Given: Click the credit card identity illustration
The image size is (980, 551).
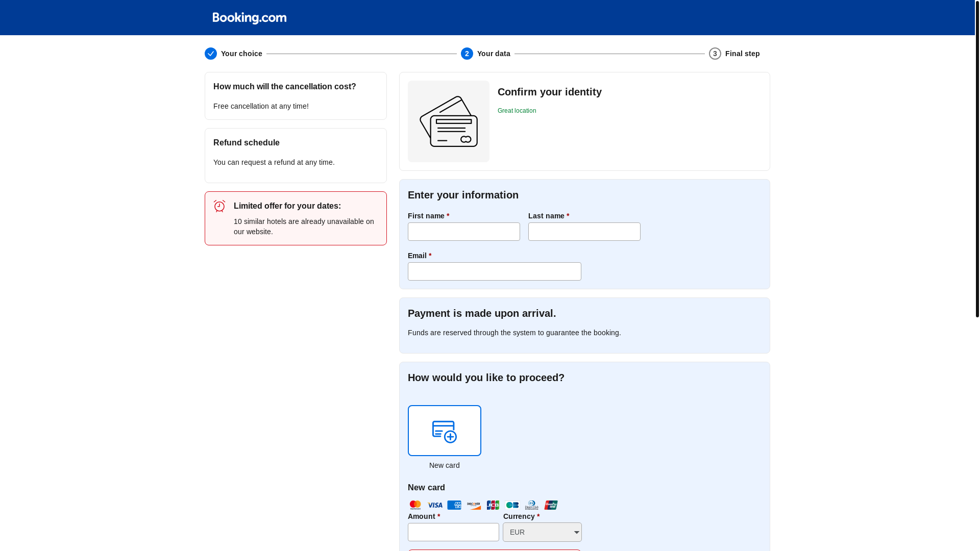Looking at the screenshot, I should (449, 121).
